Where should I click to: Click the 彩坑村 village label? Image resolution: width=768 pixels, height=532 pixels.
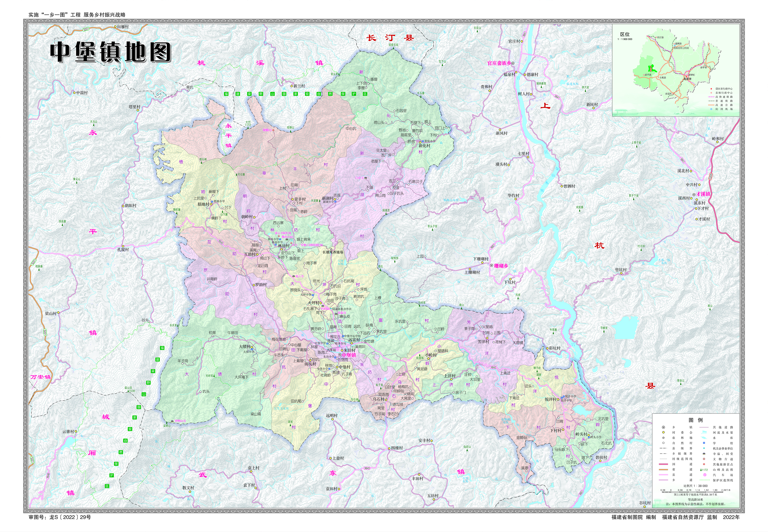point(555,348)
